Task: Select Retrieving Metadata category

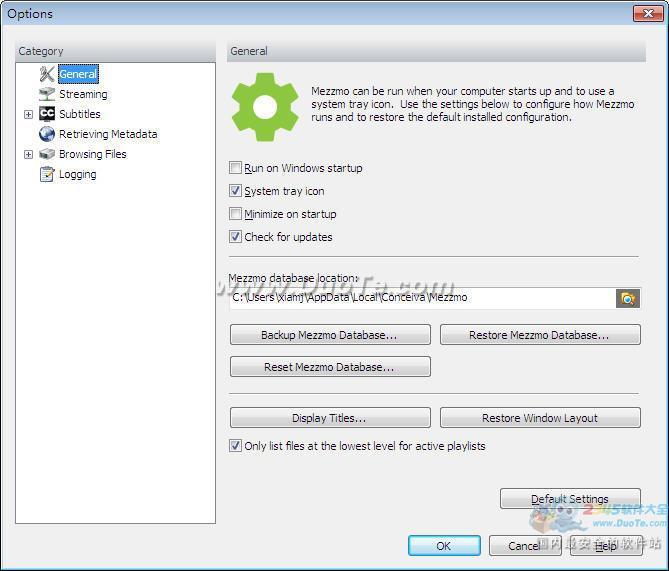Action: pyautogui.click(x=108, y=134)
